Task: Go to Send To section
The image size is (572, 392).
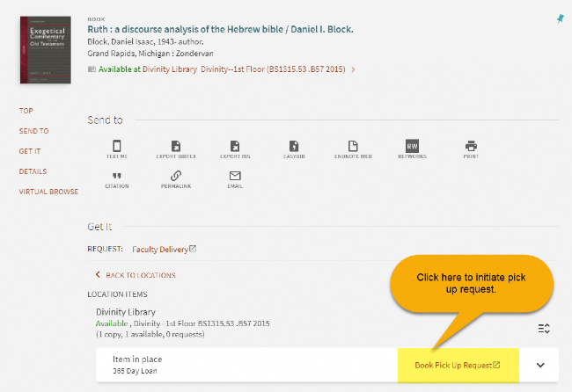Action: (34, 131)
